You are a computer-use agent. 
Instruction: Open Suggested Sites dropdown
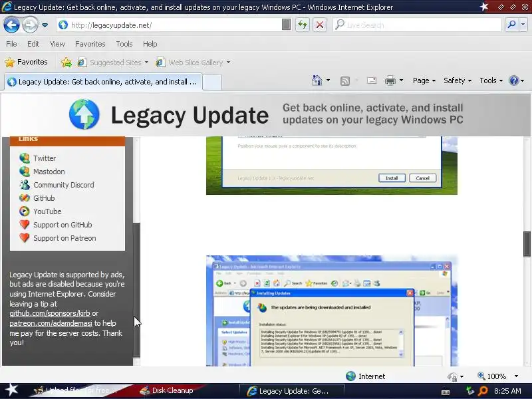click(x=113, y=63)
